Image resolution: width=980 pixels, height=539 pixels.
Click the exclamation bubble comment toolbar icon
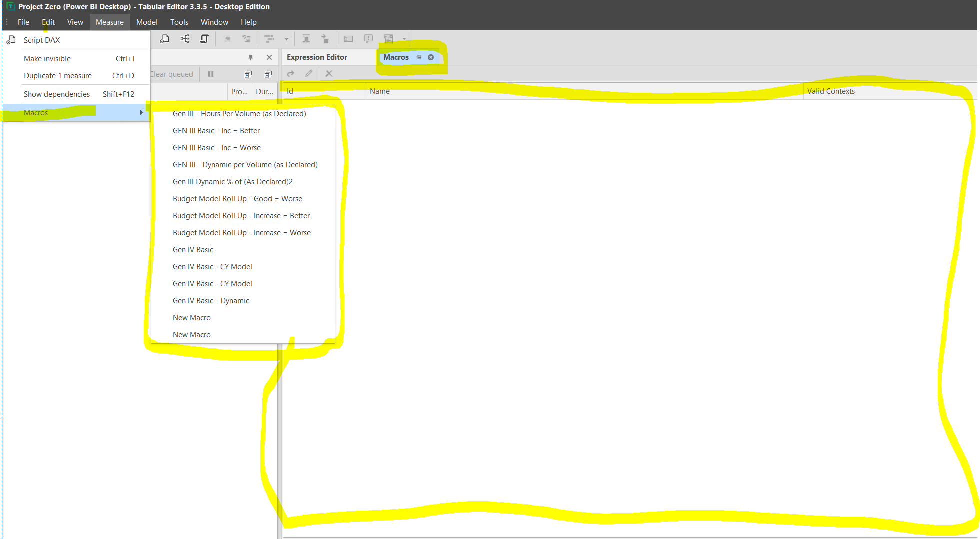coord(368,39)
